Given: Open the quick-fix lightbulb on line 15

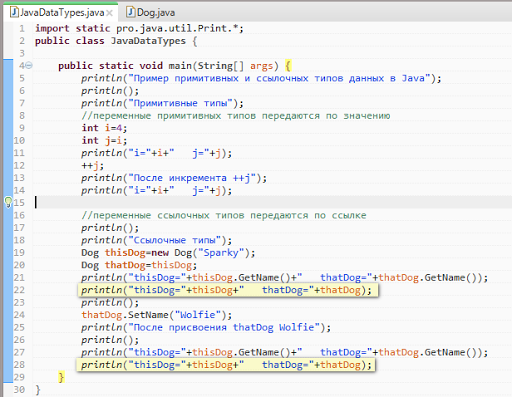Looking at the screenshot, I should pos(8,202).
